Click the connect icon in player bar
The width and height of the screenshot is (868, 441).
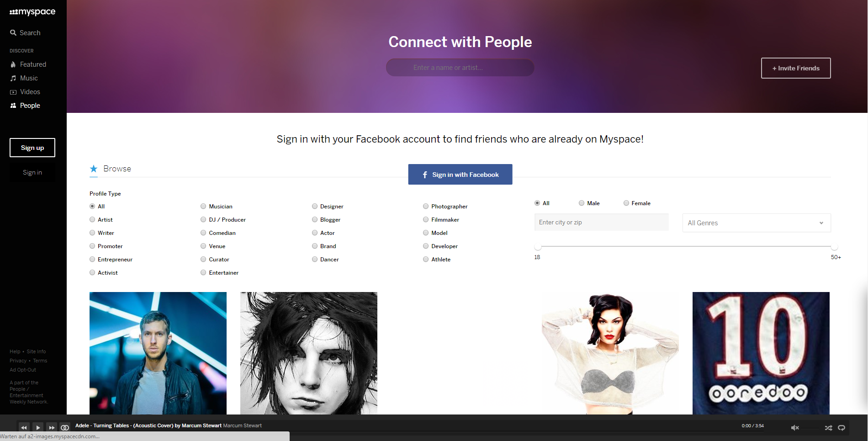(65, 428)
